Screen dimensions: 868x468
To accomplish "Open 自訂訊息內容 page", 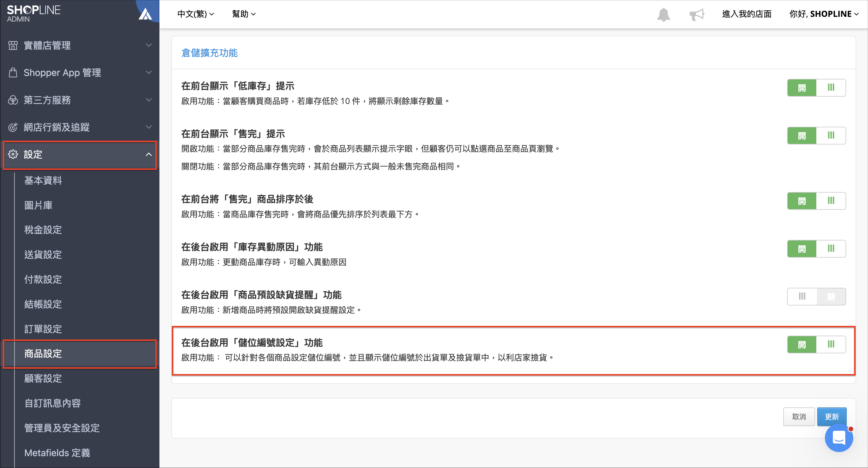I will (53, 403).
